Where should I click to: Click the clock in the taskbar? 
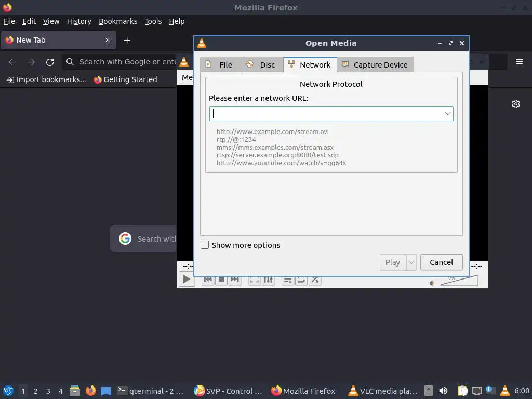coord(522,391)
